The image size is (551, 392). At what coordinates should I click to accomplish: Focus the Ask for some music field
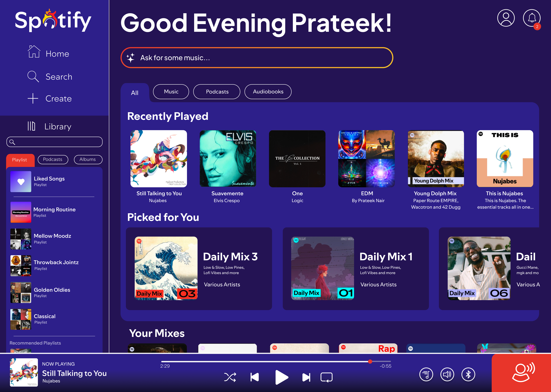(257, 58)
